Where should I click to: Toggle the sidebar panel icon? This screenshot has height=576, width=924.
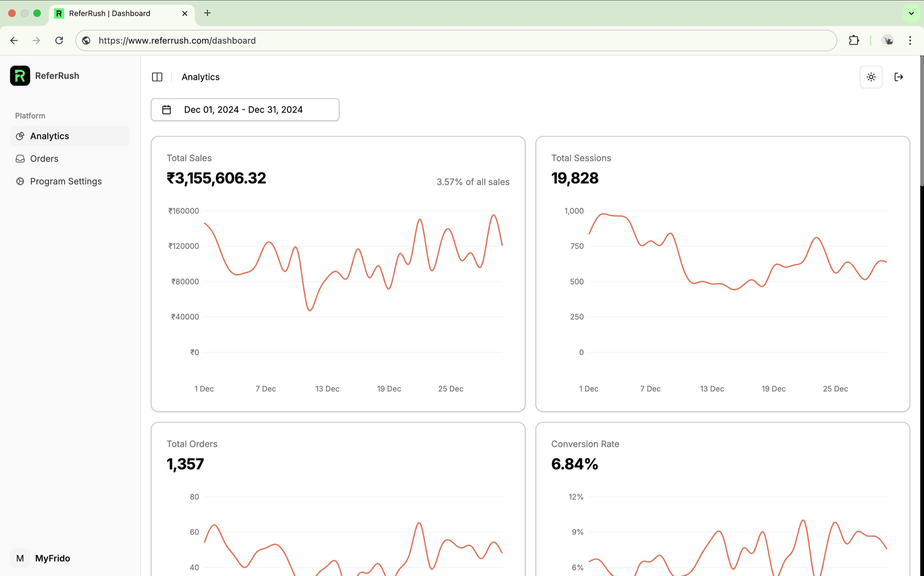pyautogui.click(x=157, y=77)
